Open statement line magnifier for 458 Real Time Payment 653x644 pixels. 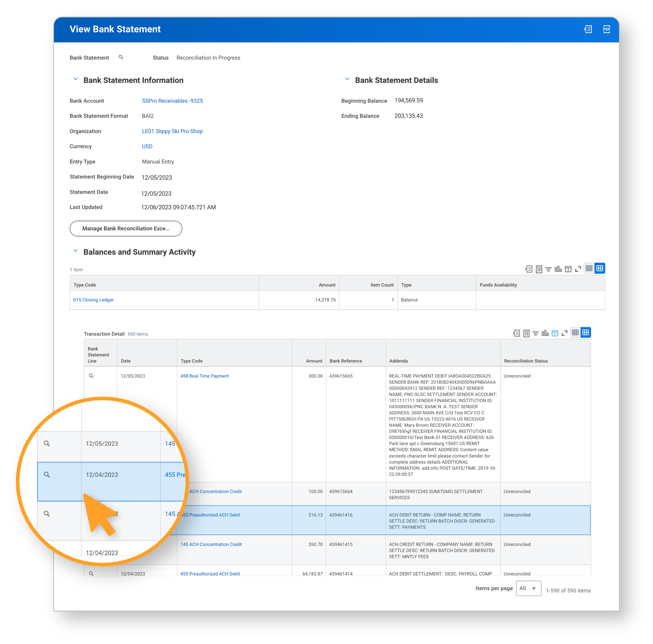point(91,376)
